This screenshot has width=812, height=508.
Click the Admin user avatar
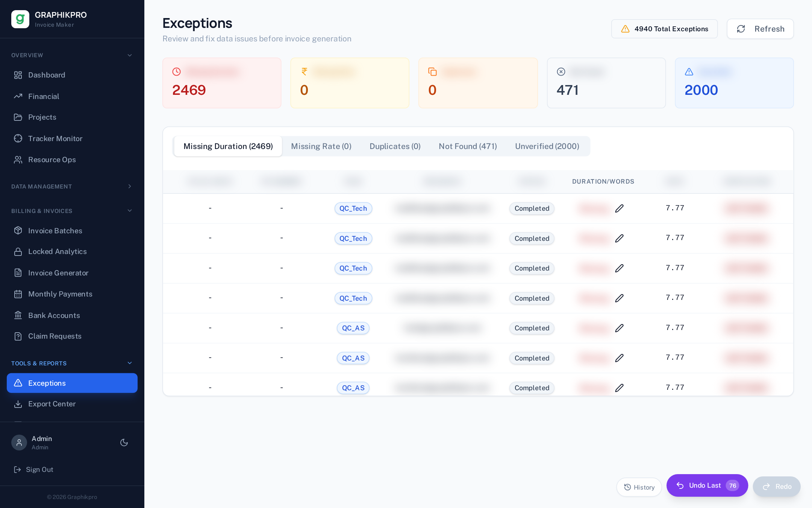pos(19,443)
